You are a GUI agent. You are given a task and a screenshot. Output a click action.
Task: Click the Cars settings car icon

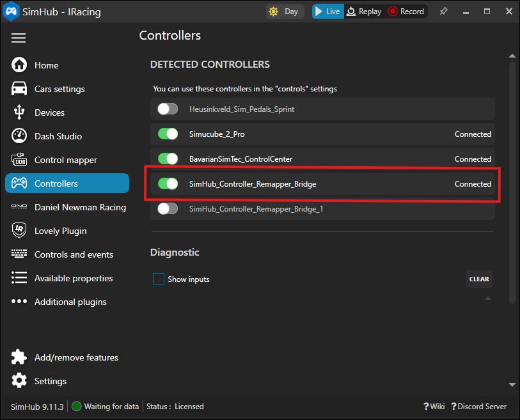pos(19,89)
